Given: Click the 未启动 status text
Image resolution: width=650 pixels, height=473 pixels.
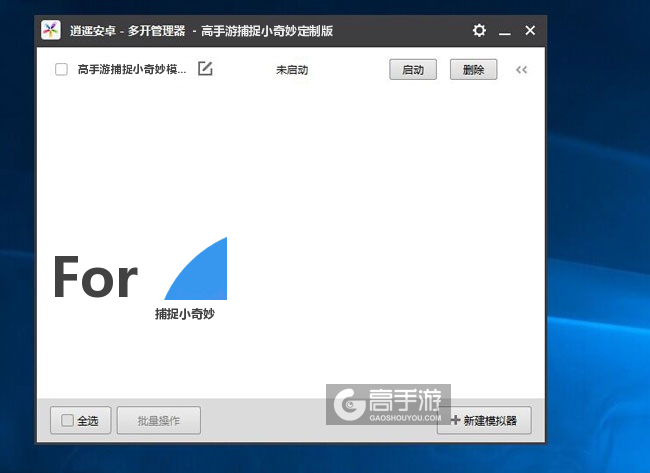Looking at the screenshot, I should 292,70.
